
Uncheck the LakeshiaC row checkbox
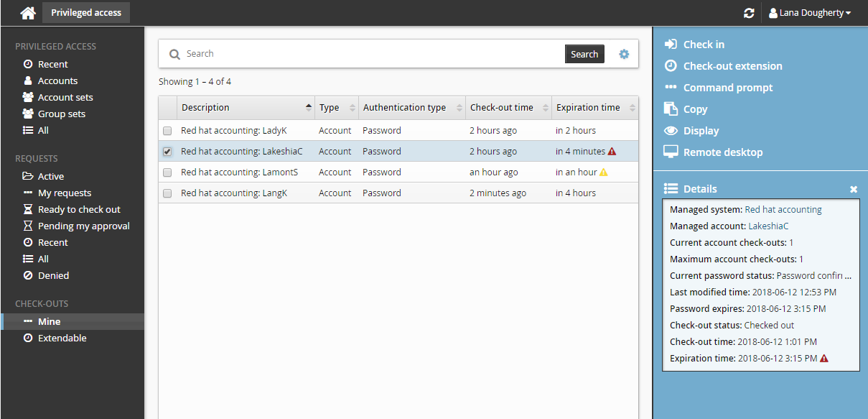pos(167,152)
